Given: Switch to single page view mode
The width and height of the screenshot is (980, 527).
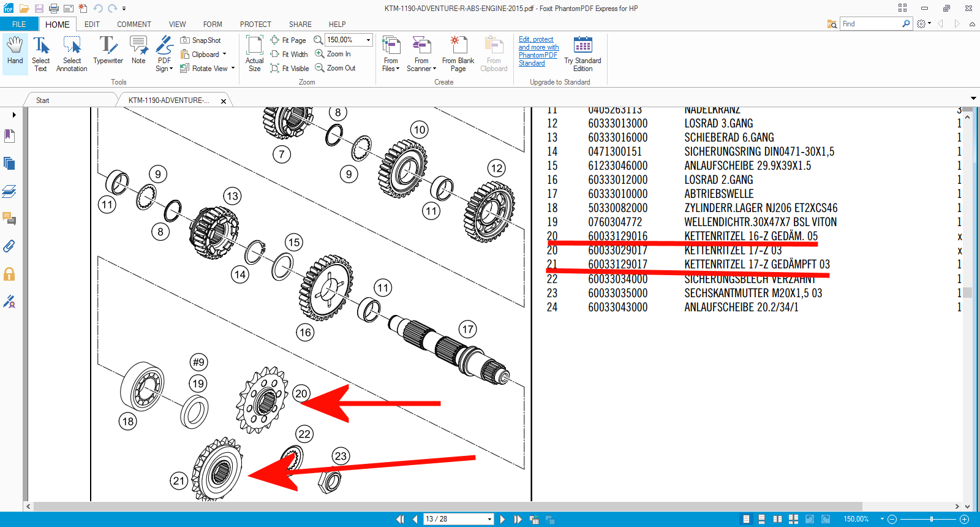Looking at the screenshot, I should [x=746, y=519].
